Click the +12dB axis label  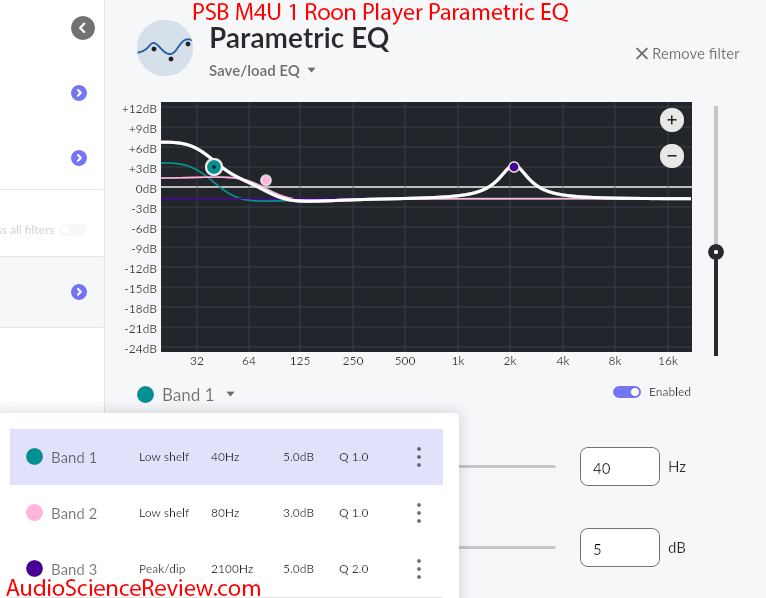[x=139, y=109]
